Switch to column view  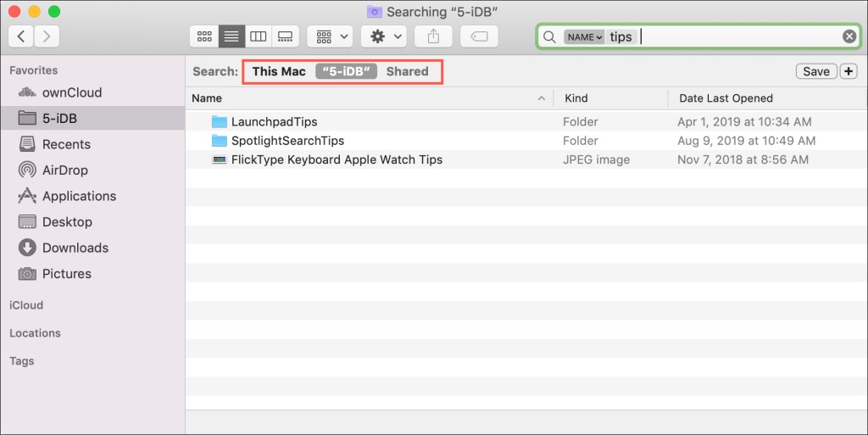pos(259,36)
